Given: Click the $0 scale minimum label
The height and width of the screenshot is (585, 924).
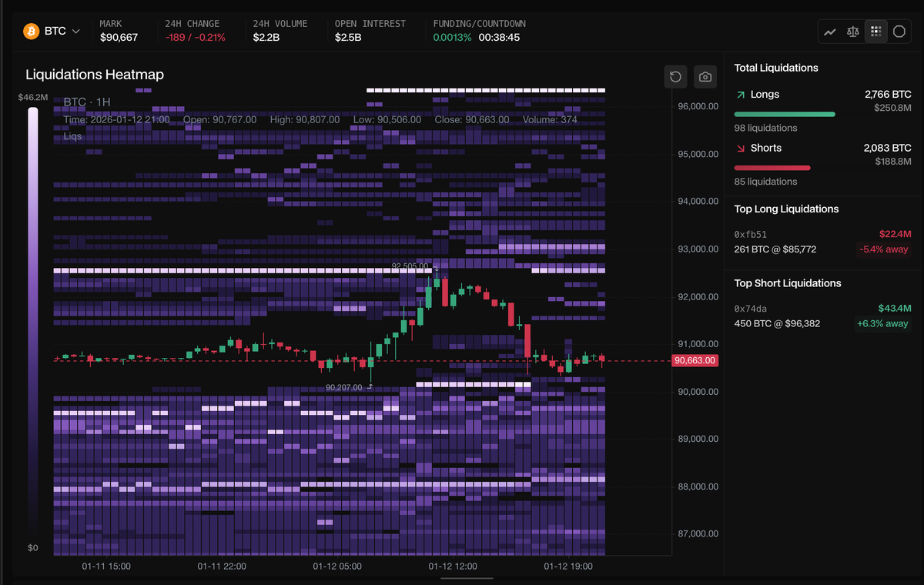Looking at the screenshot, I should tap(33, 548).
